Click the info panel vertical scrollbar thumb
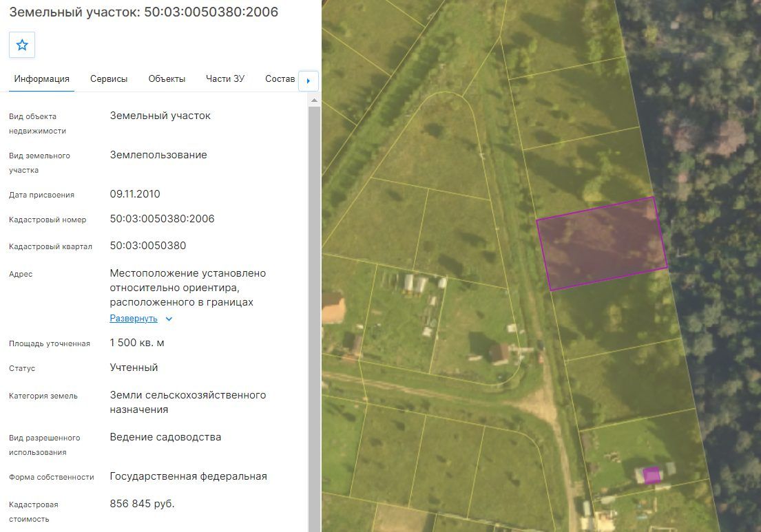The width and height of the screenshot is (761, 532). tap(314, 319)
